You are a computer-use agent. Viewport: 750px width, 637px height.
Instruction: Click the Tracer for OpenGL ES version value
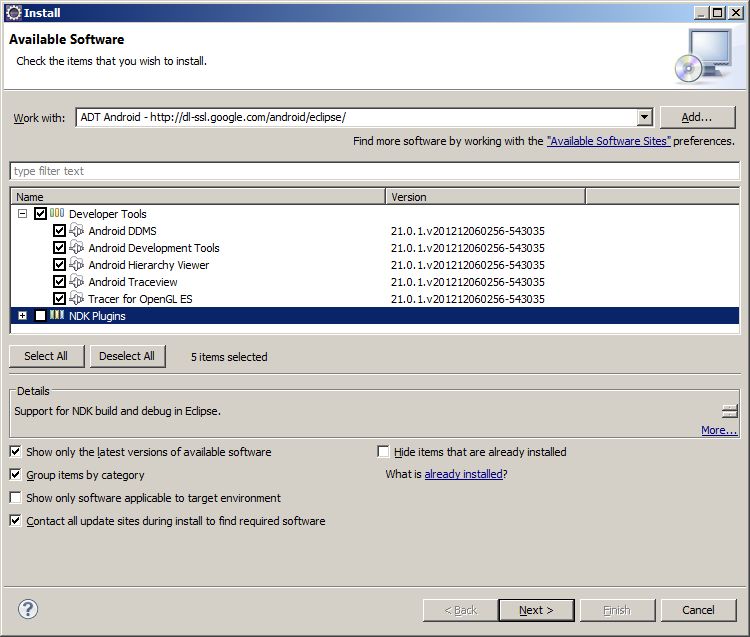coord(468,299)
